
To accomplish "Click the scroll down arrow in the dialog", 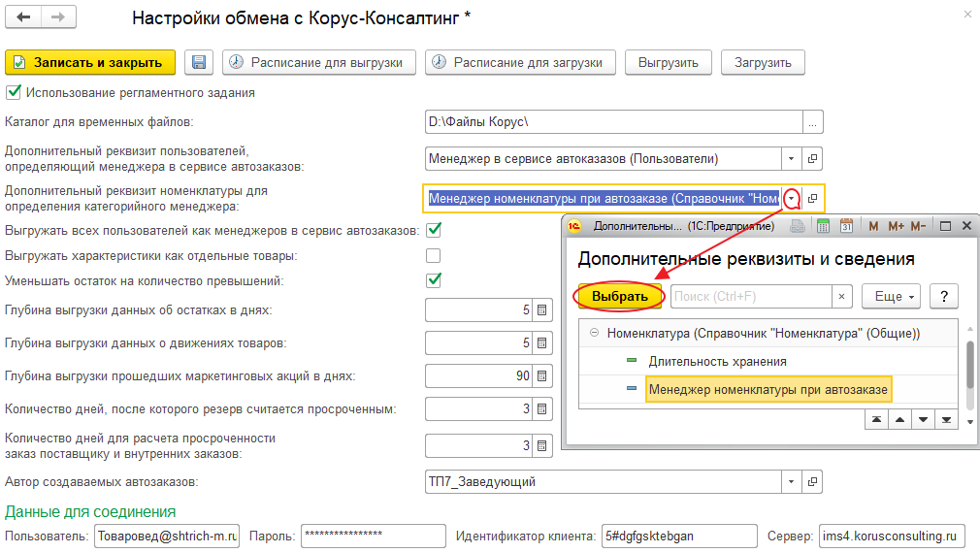I will pos(970,422).
